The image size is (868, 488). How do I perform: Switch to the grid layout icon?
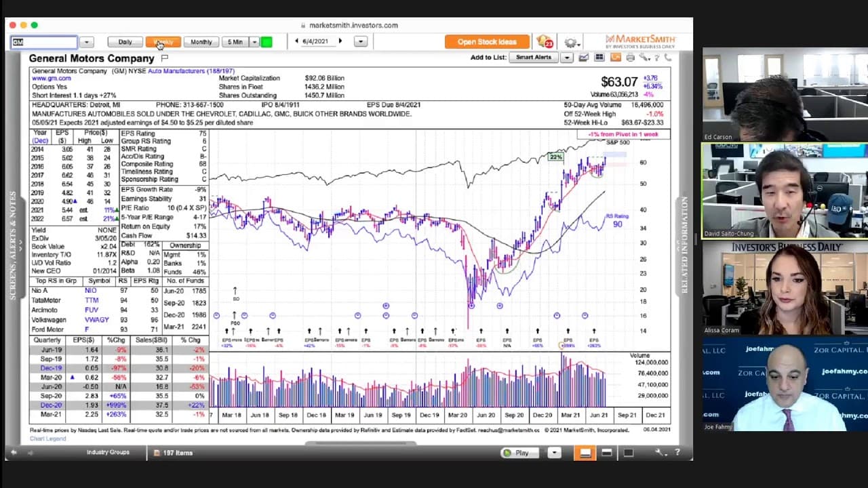599,58
